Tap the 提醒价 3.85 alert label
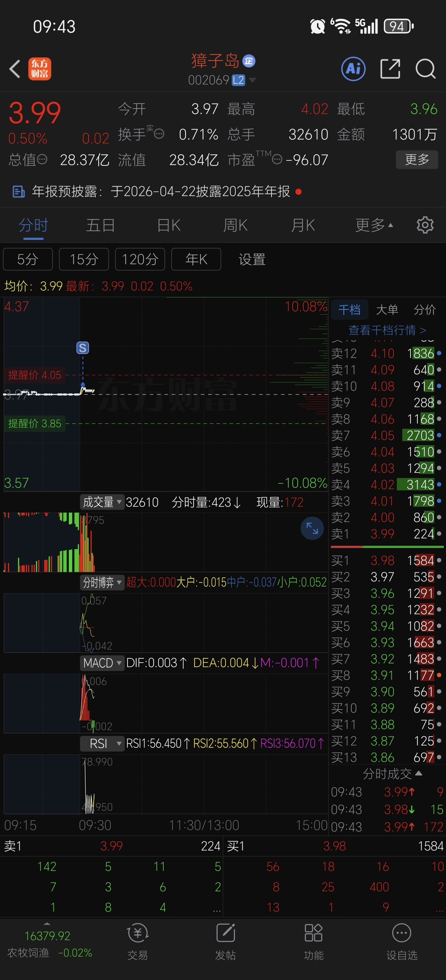 click(35, 423)
